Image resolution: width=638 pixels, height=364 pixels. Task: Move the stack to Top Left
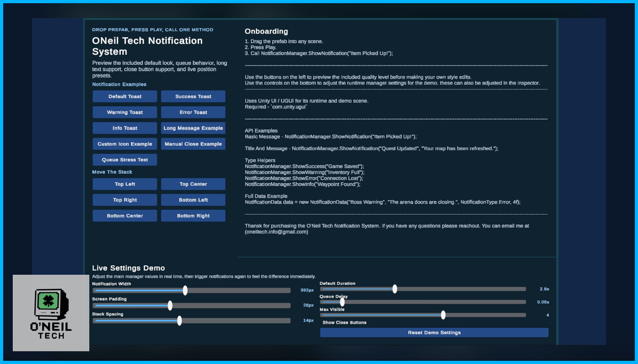125,184
